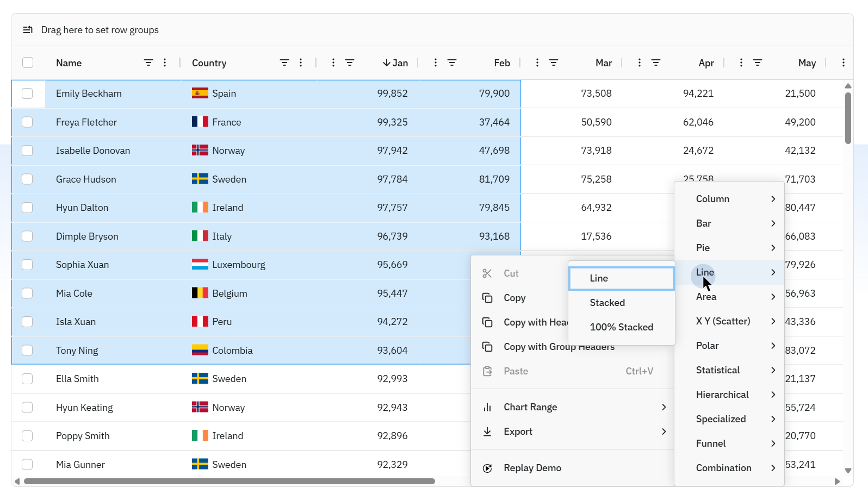
Task: Toggle the select-all header checkbox
Action: (x=28, y=62)
